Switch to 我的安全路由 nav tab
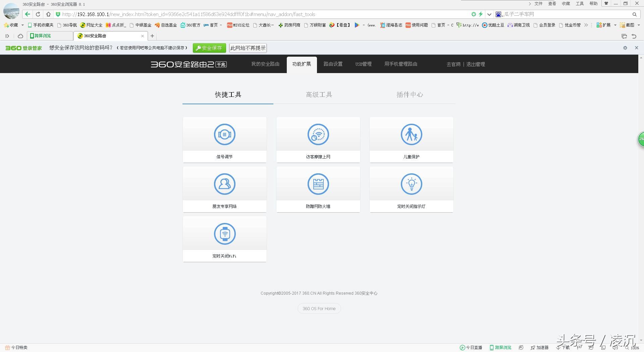This screenshot has height=352, width=644. [x=265, y=64]
